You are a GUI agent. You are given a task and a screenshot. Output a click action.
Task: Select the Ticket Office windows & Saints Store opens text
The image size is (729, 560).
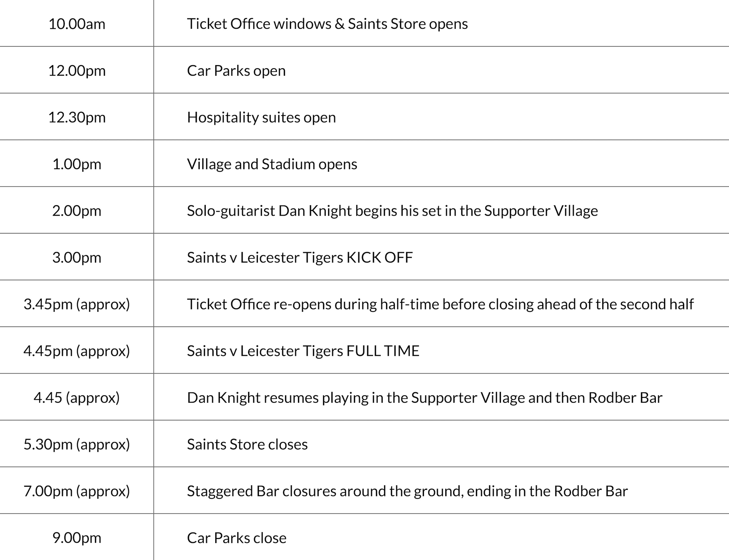[x=327, y=24]
